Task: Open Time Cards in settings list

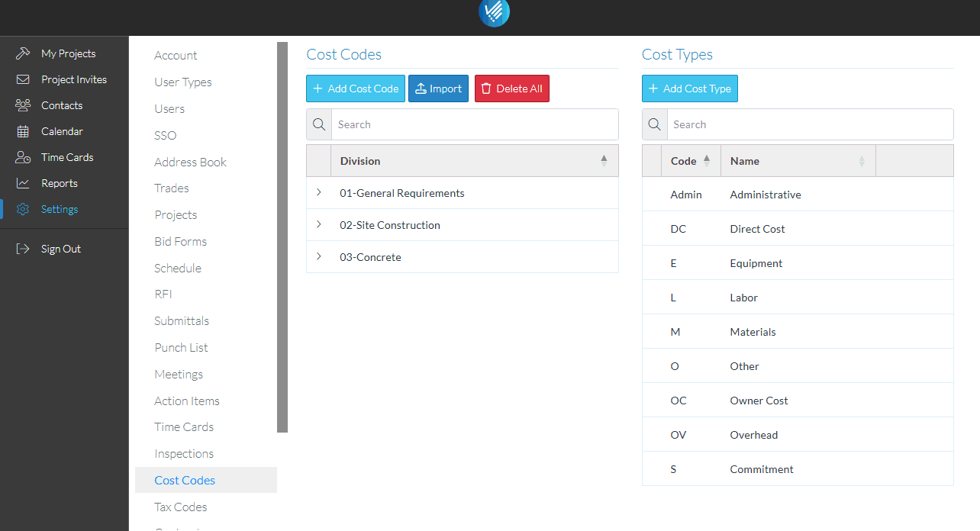Action: [x=184, y=427]
